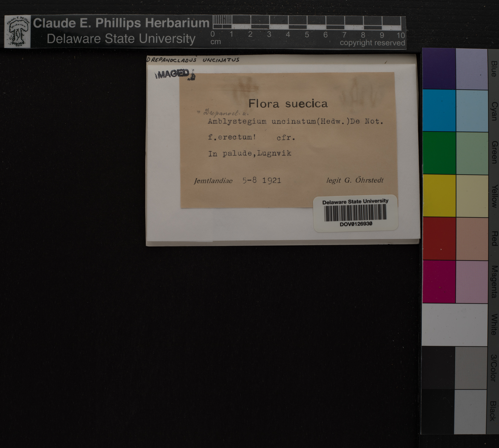The image size is (499, 448).
Task: Click the 5 cm mark on ruler
Action: [x=307, y=34]
